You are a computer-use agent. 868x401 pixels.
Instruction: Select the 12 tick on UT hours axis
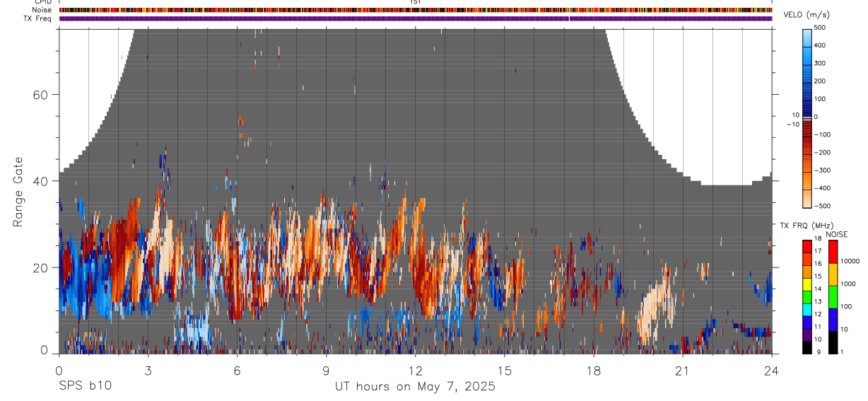pos(415,370)
